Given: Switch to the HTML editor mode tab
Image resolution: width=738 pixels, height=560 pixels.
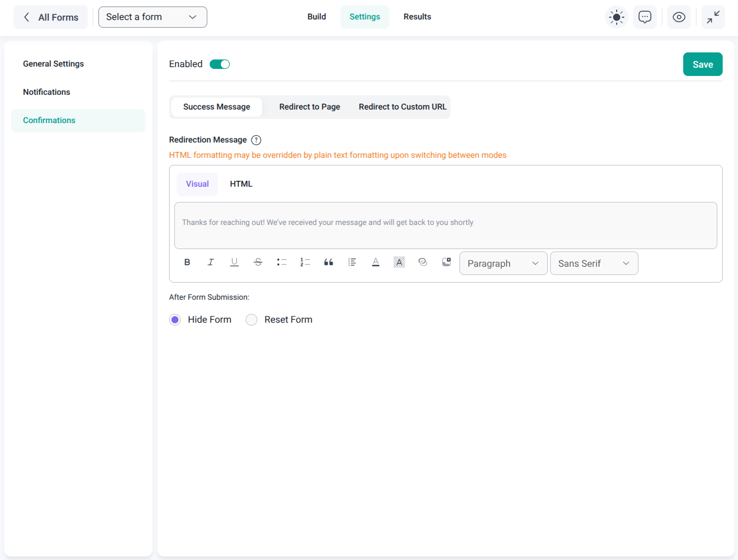Looking at the screenshot, I should [241, 184].
